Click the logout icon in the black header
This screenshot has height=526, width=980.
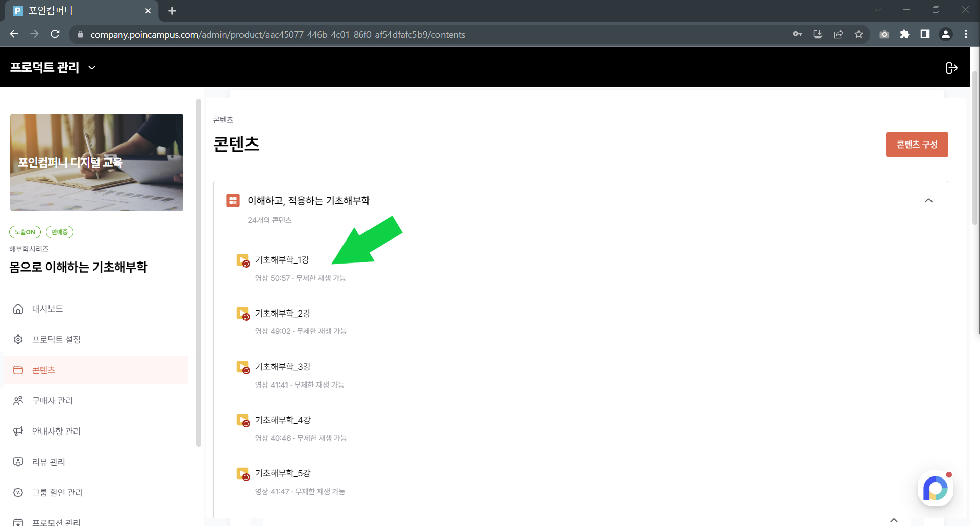point(951,68)
